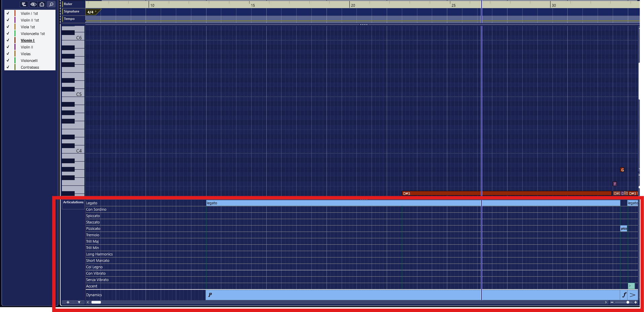
Task: Select the Violin II 1st track
Action: click(x=30, y=20)
